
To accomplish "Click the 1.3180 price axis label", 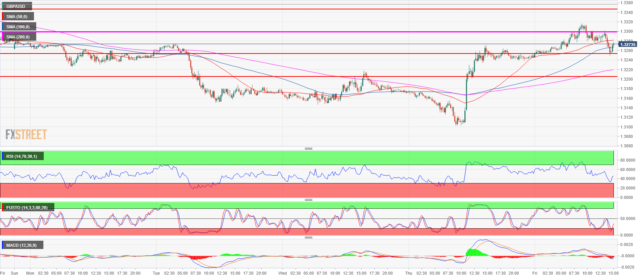I will tap(627, 89).
